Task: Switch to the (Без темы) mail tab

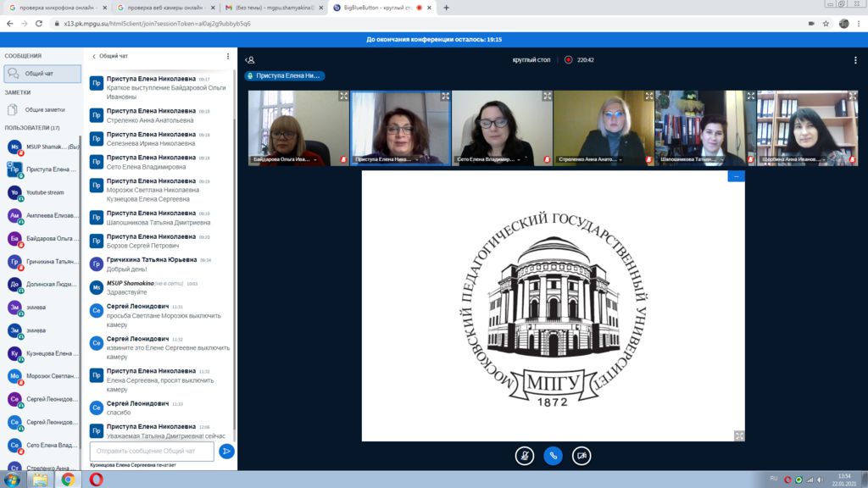Action: click(x=263, y=8)
